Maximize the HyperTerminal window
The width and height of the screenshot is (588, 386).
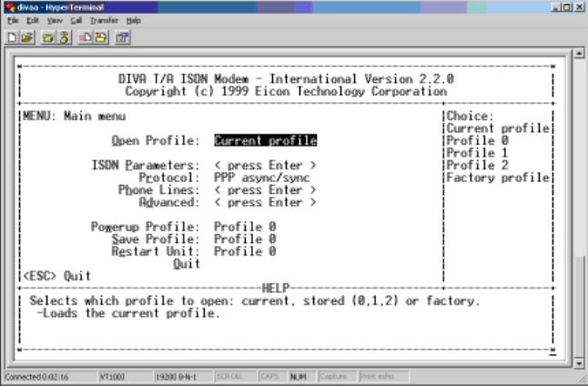click(567, 7)
